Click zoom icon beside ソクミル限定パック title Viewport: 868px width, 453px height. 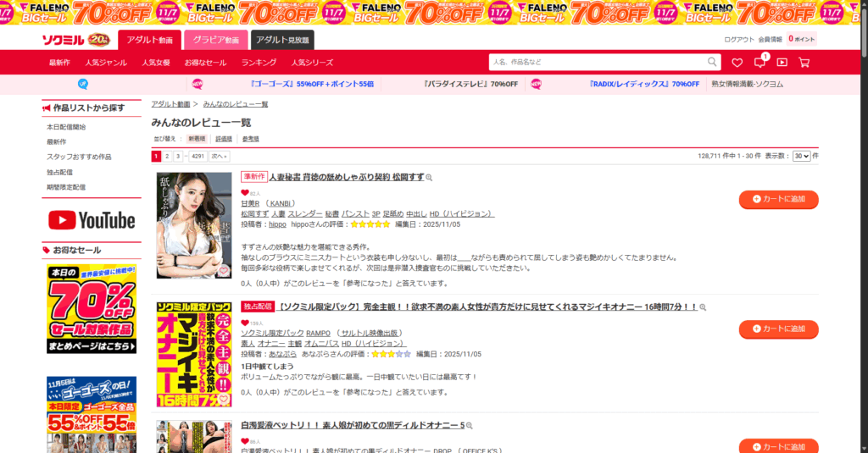(703, 307)
